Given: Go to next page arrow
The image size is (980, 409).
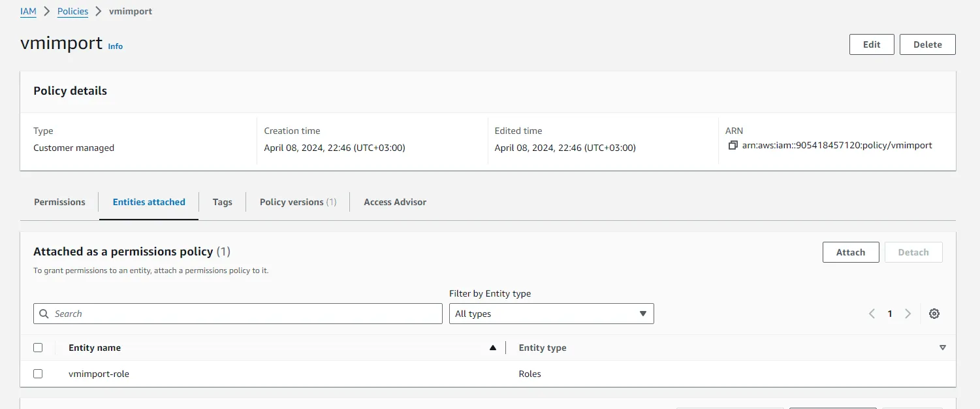Looking at the screenshot, I should click(x=908, y=314).
